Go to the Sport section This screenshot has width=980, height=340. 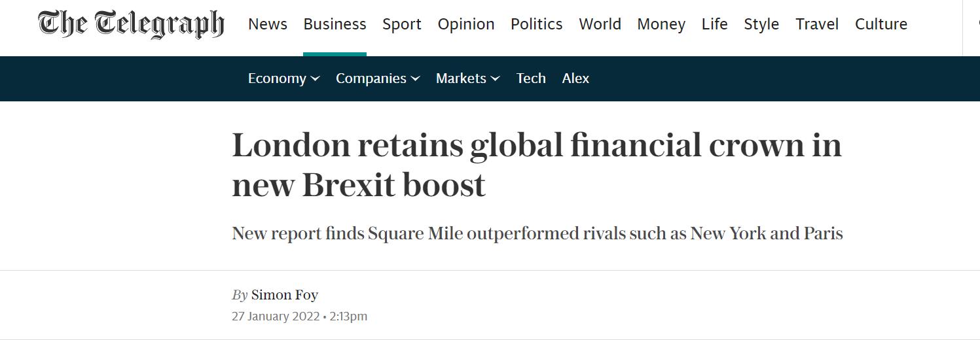tap(402, 24)
